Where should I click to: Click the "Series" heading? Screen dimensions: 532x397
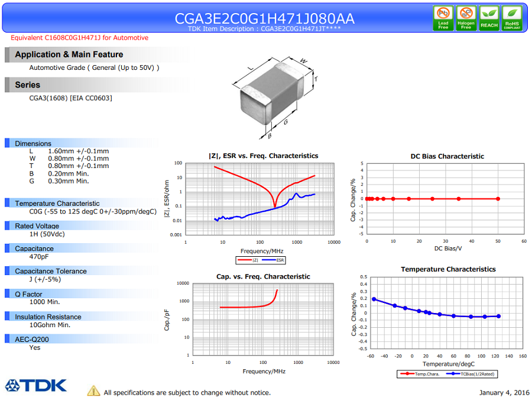click(x=27, y=85)
